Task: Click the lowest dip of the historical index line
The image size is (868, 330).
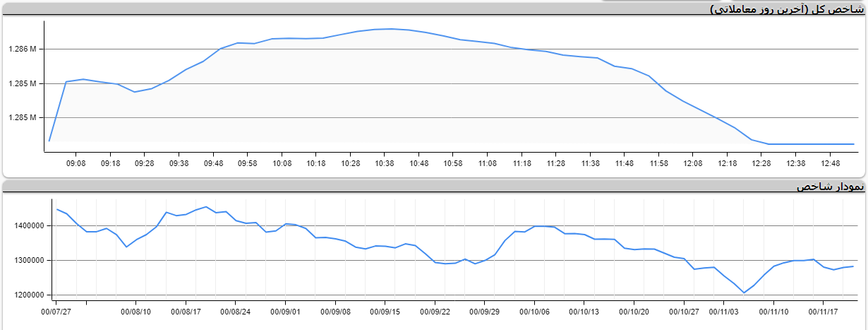Action: click(x=744, y=293)
